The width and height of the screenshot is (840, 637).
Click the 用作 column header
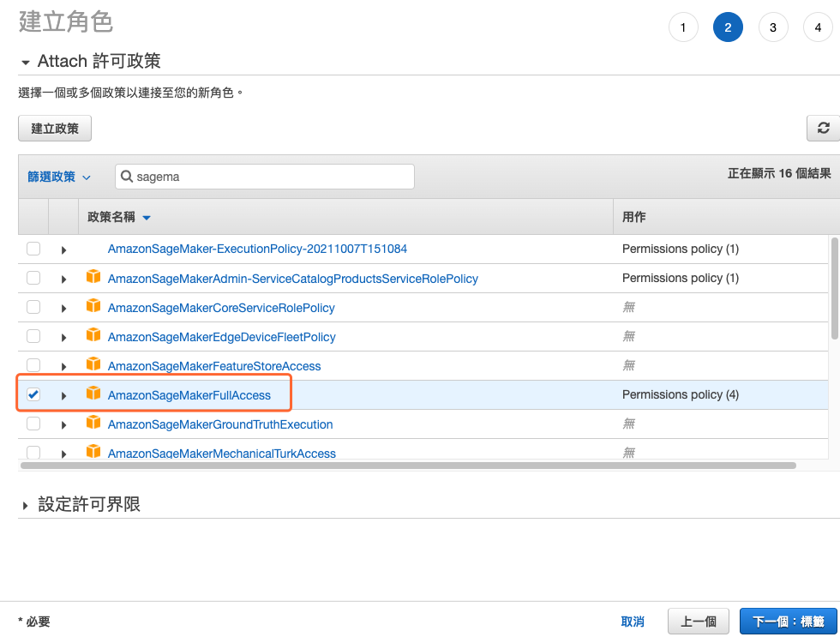pos(633,217)
